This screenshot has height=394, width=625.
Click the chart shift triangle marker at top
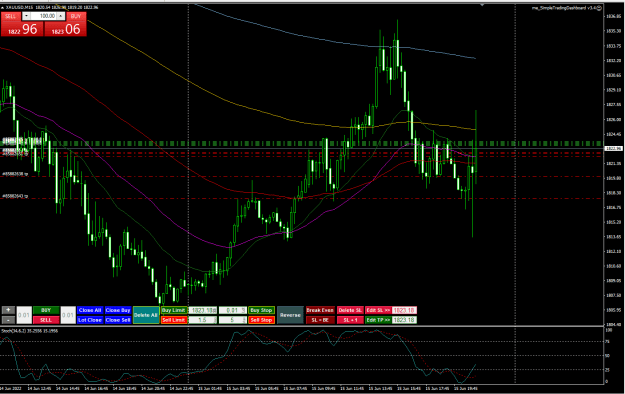[x=482, y=5]
